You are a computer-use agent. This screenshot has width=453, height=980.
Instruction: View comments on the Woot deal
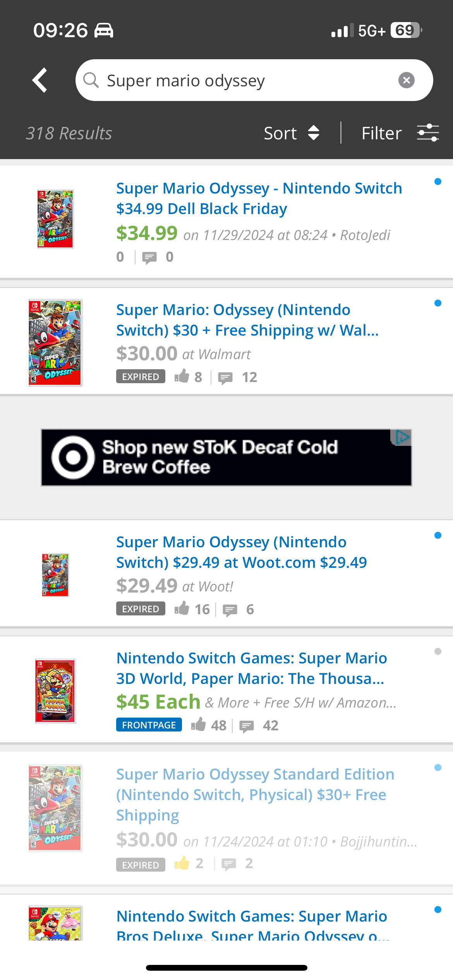[230, 610]
